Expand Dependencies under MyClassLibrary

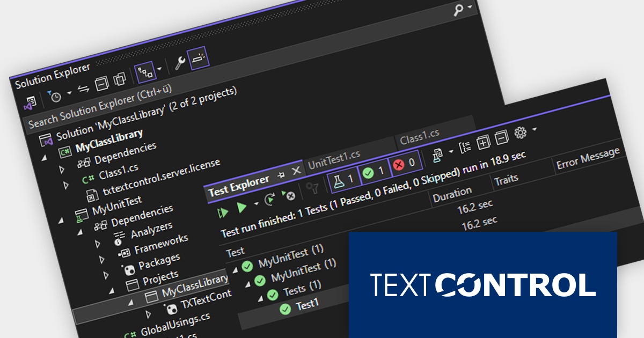pyautogui.click(x=62, y=170)
